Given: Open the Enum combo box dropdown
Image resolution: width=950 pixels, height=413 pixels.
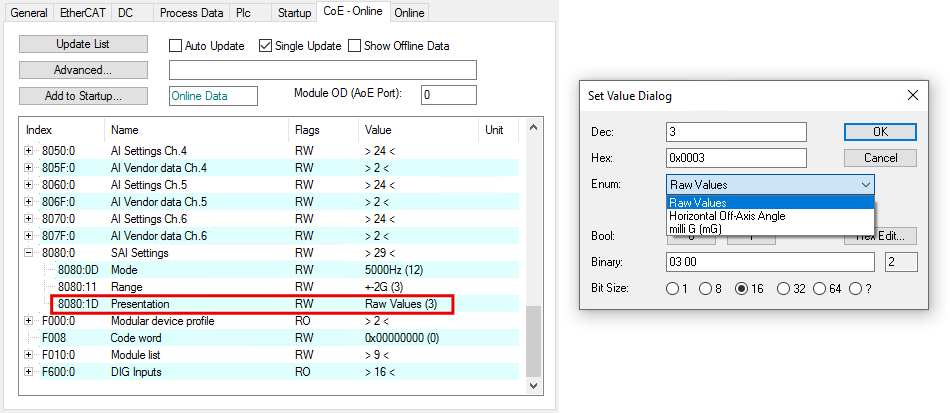Looking at the screenshot, I should [x=866, y=185].
